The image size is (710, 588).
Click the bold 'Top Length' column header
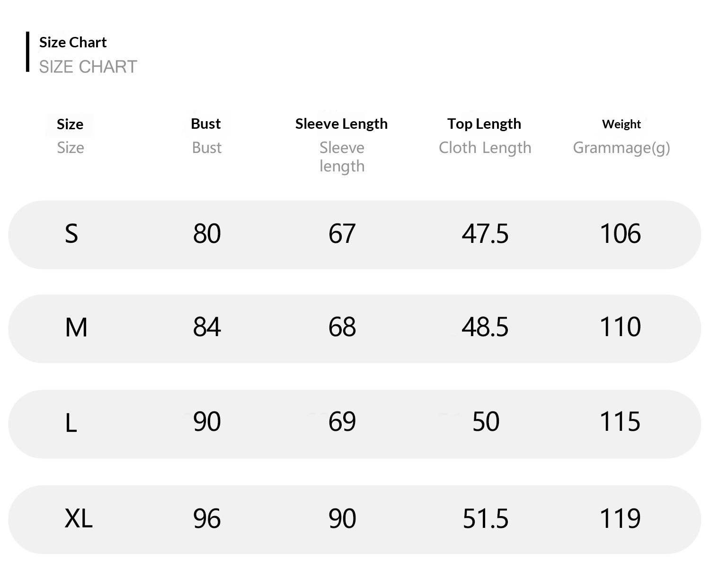(x=484, y=124)
